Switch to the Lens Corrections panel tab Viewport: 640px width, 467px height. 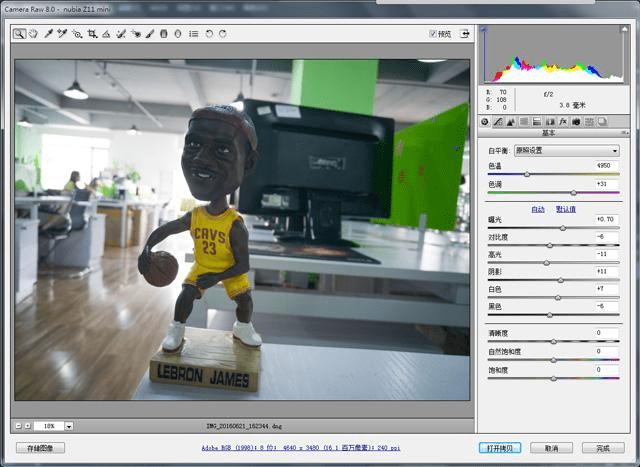pos(550,122)
